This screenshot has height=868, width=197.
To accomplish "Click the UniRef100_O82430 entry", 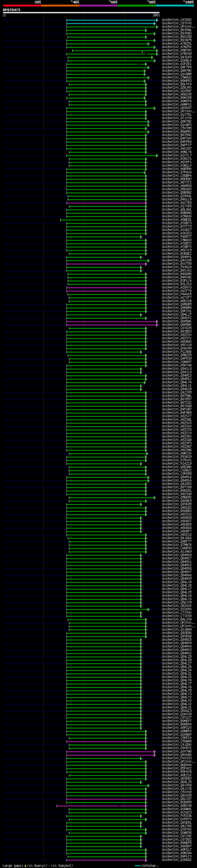I will (177, 606).
